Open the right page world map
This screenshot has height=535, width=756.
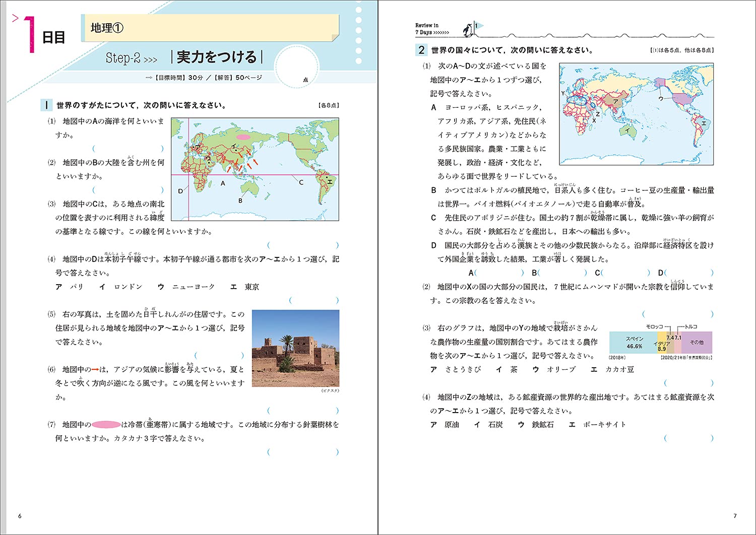(x=637, y=114)
